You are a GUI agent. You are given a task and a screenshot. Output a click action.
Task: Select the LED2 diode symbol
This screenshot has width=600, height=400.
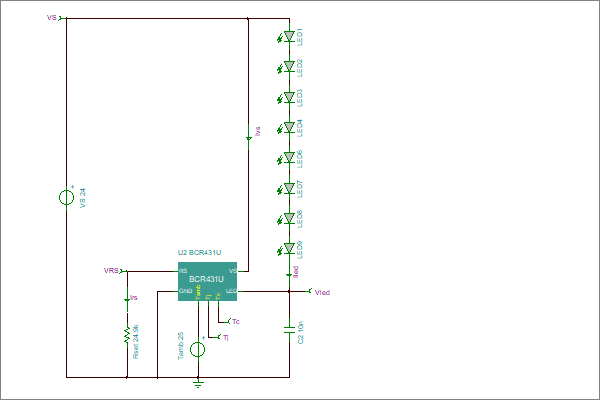coord(289,67)
